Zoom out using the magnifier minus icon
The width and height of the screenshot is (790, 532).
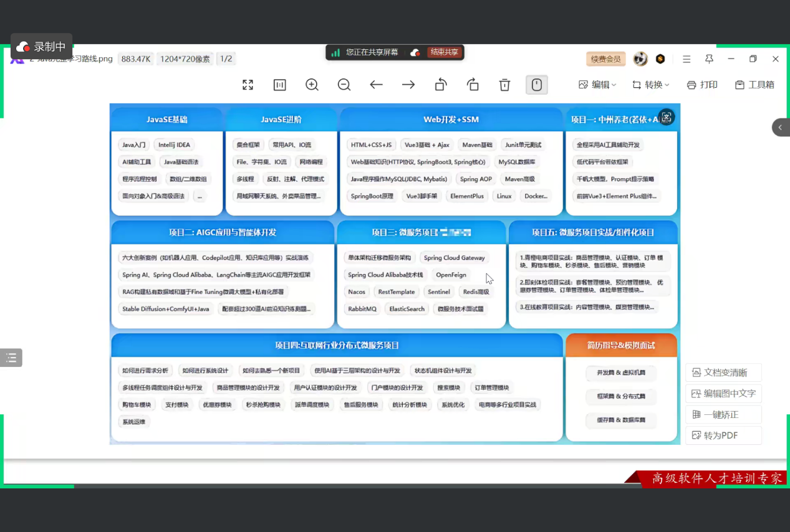point(344,85)
